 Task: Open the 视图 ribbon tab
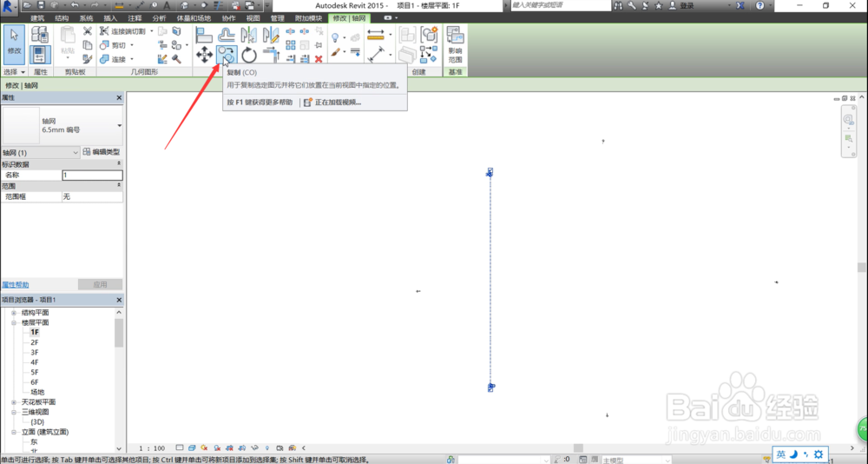click(x=253, y=18)
